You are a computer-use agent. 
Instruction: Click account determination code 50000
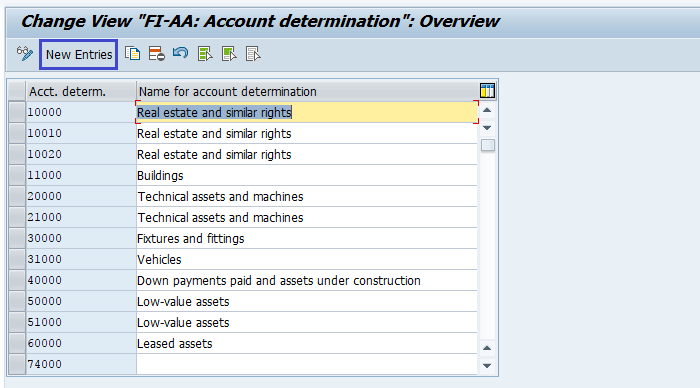point(81,301)
